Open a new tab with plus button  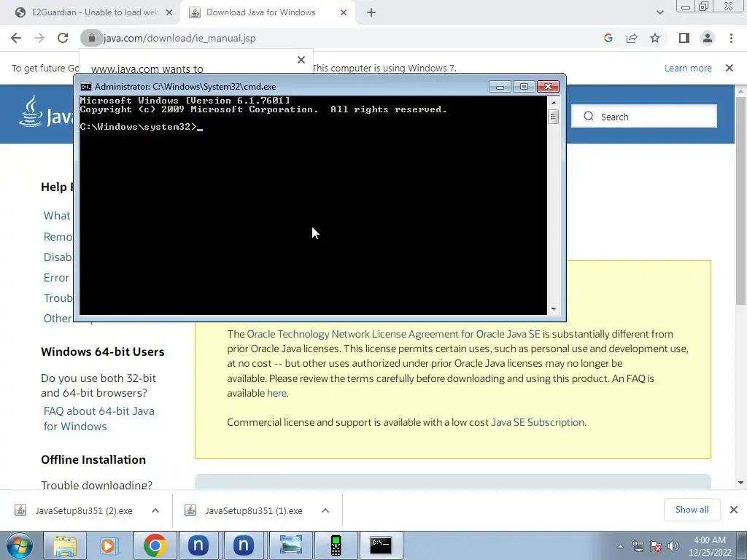click(371, 13)
